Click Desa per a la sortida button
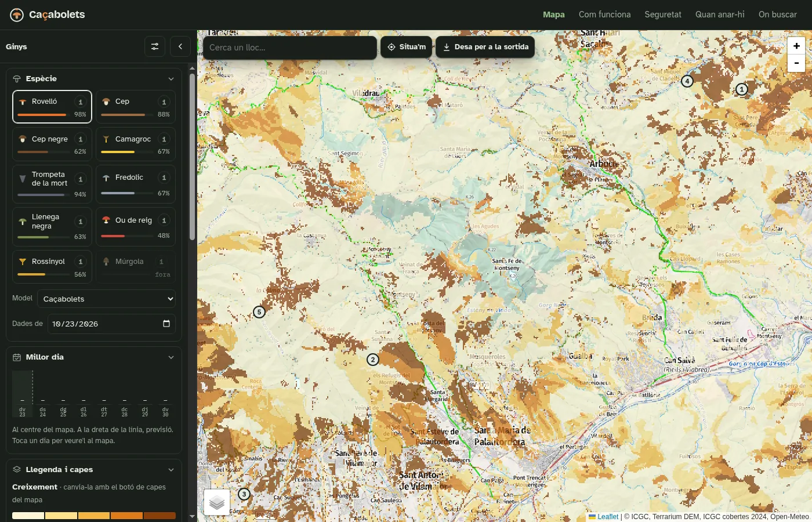 tap(485, 47)
